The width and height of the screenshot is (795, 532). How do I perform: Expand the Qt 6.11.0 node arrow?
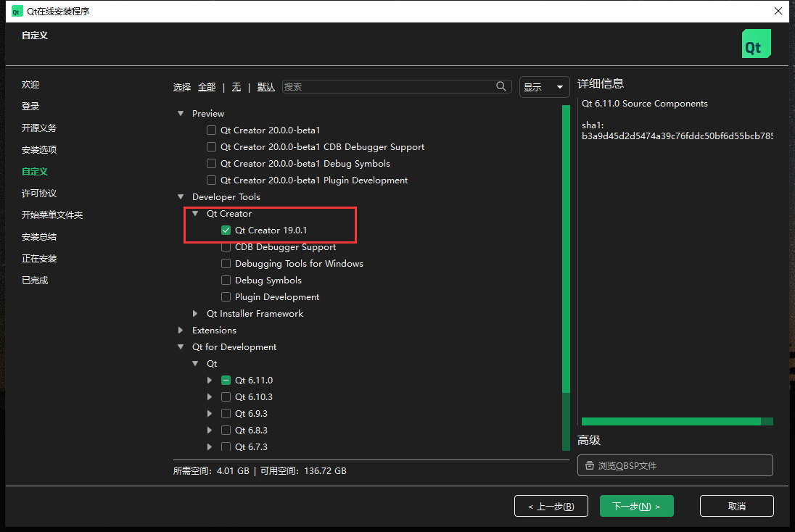210,380
